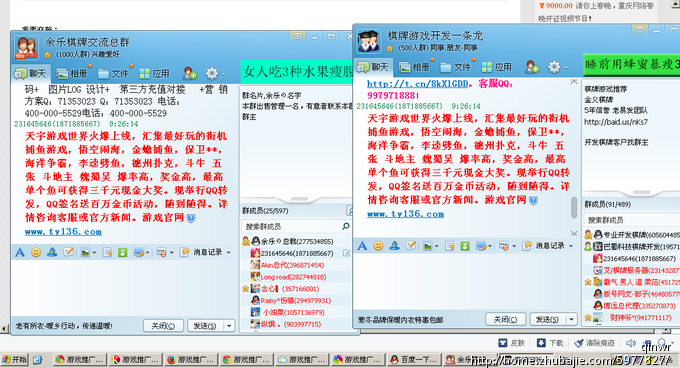Click 发送(S) button in 棋牌游戏开发一条龙

(x=548, y=319)
